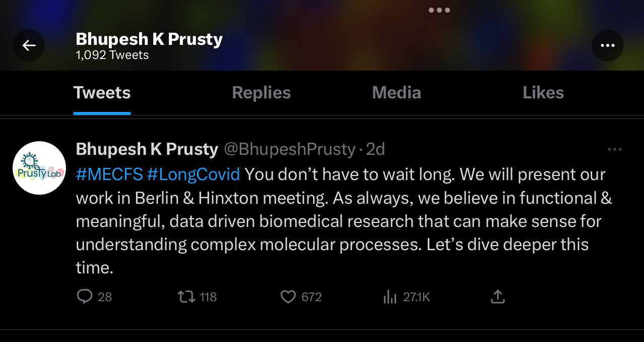The image size is (644, 342).
Task: Open the Media tab
Action: [396, 93]
